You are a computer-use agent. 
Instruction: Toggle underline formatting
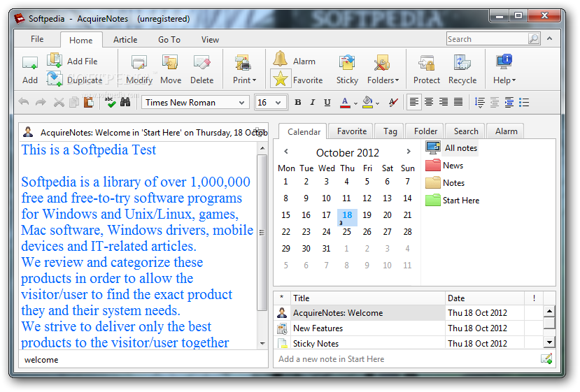(x=327, y=102)
